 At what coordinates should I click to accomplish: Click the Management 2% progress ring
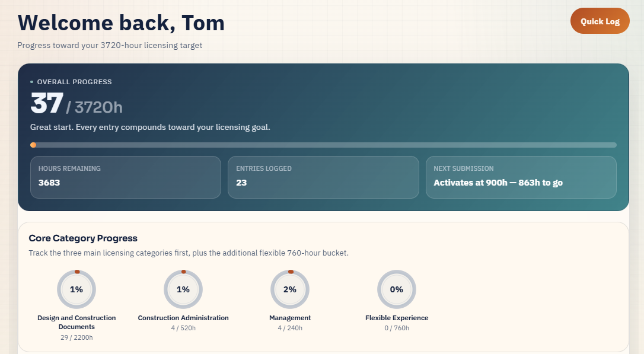(290, 289)
